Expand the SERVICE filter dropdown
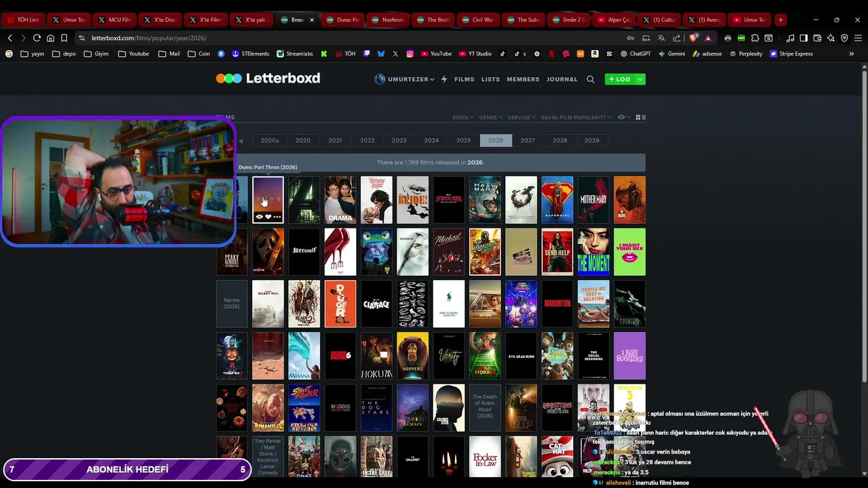Viewport: 868px width, 488px height. [521, 117]
